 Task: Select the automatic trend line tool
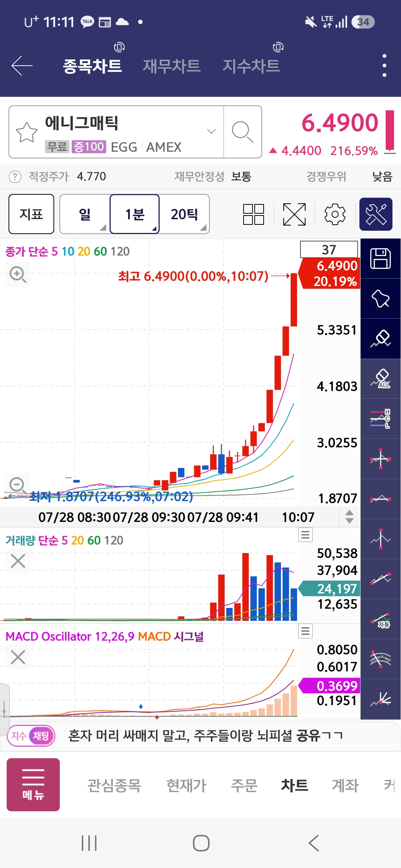(381, 619)
